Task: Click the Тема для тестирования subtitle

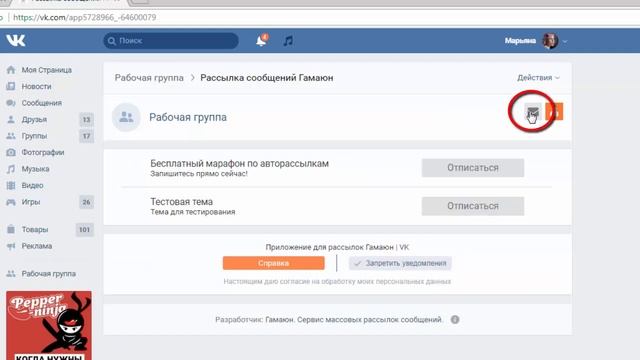Action: coord(192,212)
